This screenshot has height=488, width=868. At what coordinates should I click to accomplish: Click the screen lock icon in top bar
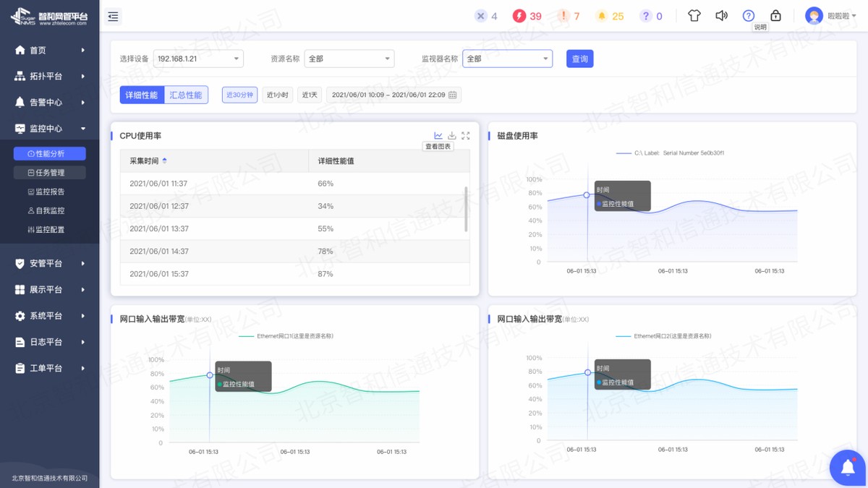(x=775, y=14)
